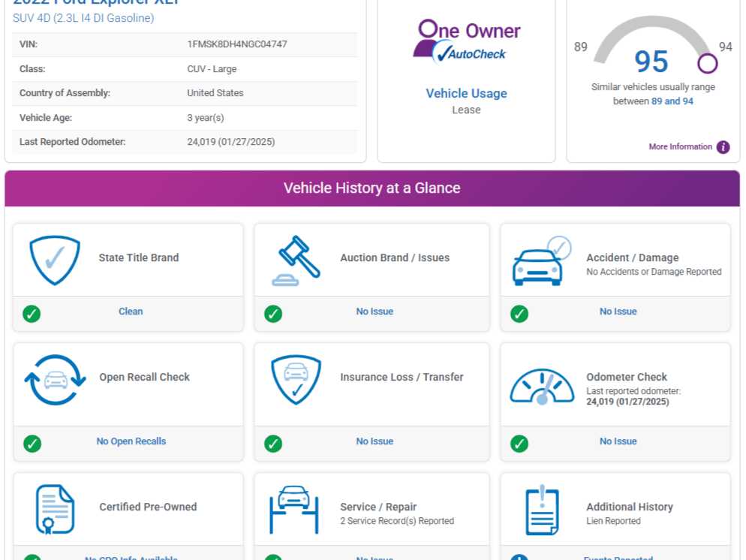Open the No Open Recalls link
This screenshot has height=560, width=746.
(x=131, y=441)
